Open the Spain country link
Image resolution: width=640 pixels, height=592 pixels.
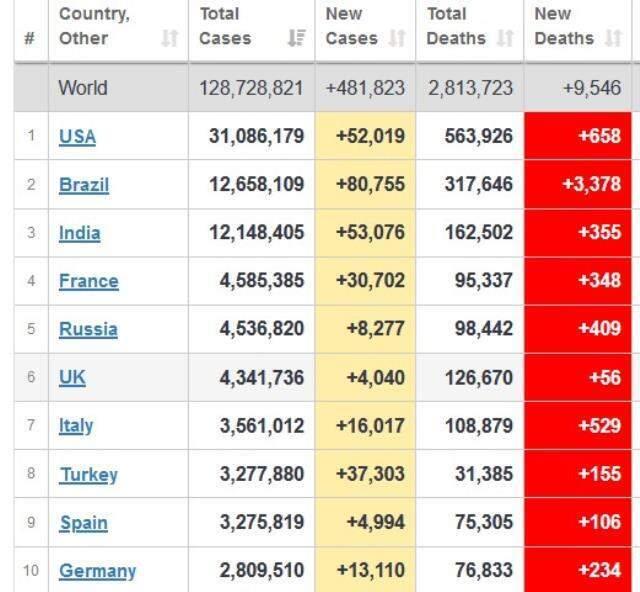click(84, 523)
